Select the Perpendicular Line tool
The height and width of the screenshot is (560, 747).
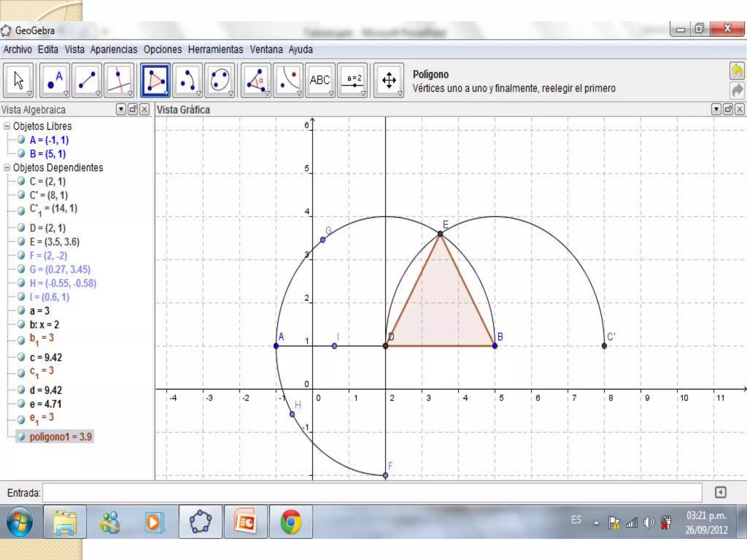tap(119, 80)
